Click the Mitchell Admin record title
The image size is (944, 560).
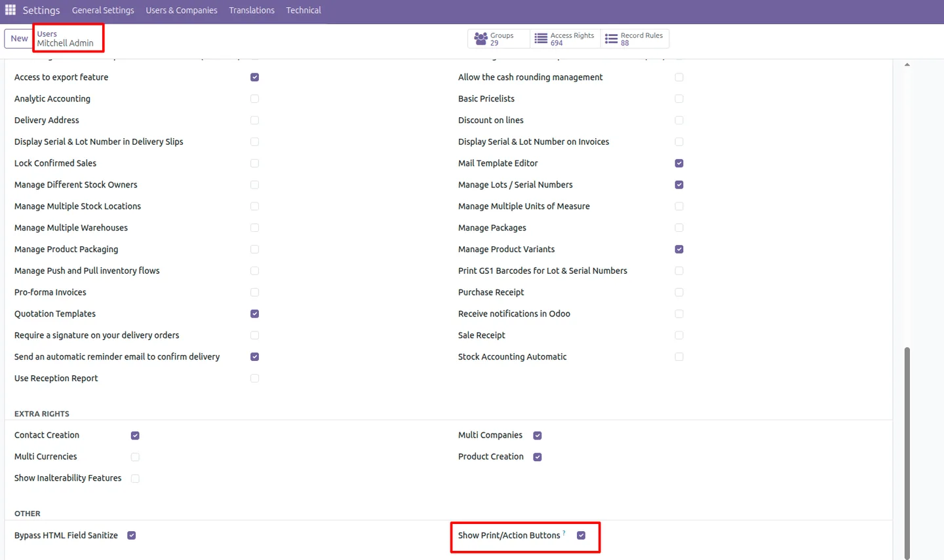coord(65,43)
